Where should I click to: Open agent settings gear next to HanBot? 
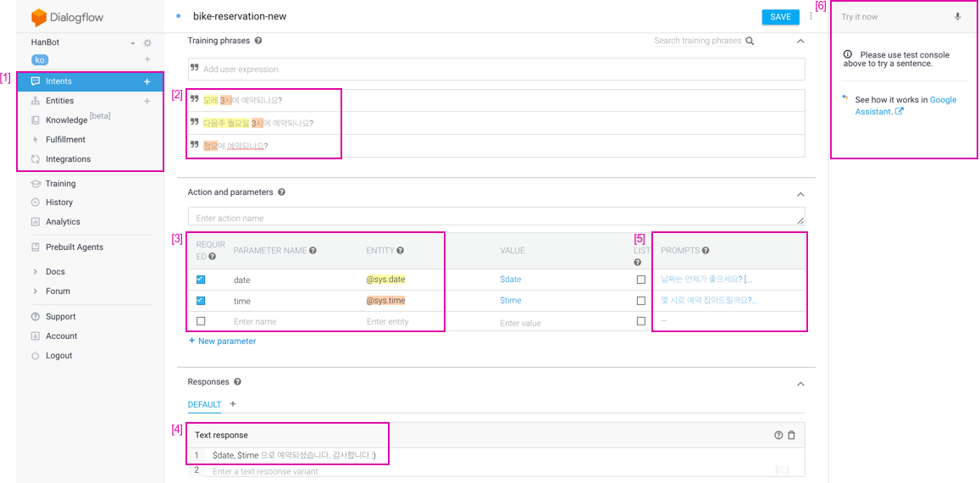click(147, 43)
